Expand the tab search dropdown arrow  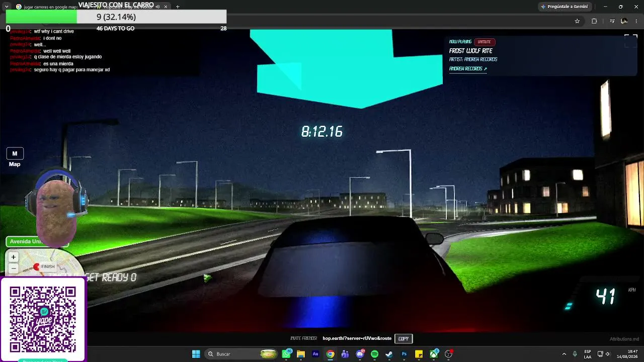(7, 7)
